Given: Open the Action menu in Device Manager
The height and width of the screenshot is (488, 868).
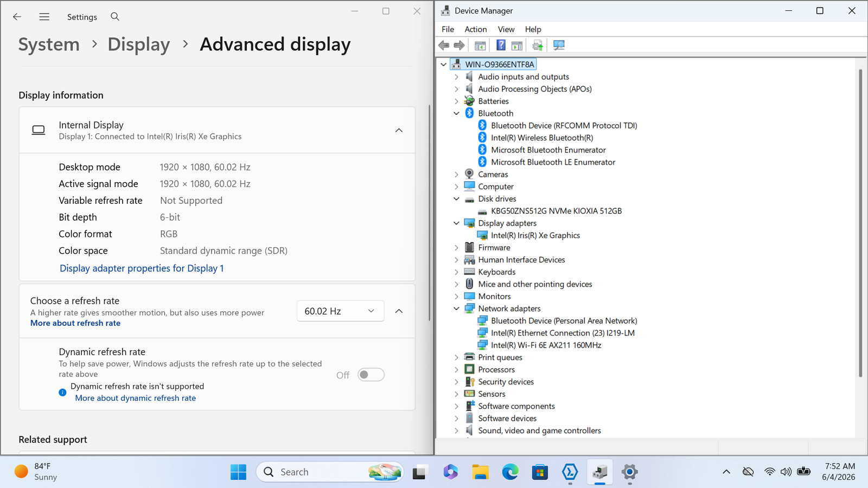Looking at the screenshot, I should click(x=476, y=29).
